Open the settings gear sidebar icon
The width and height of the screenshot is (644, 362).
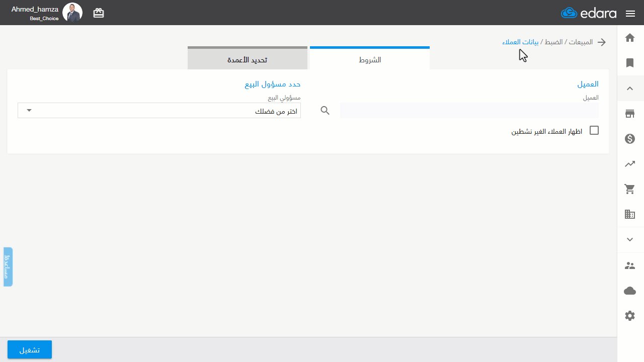point(630,316)
